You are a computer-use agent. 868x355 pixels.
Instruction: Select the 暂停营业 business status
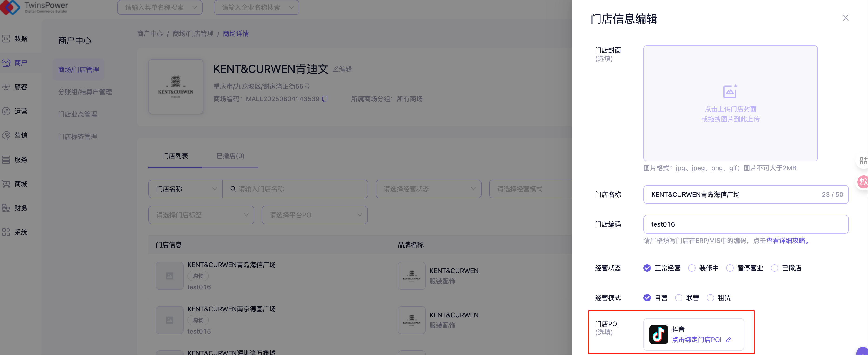730,268
